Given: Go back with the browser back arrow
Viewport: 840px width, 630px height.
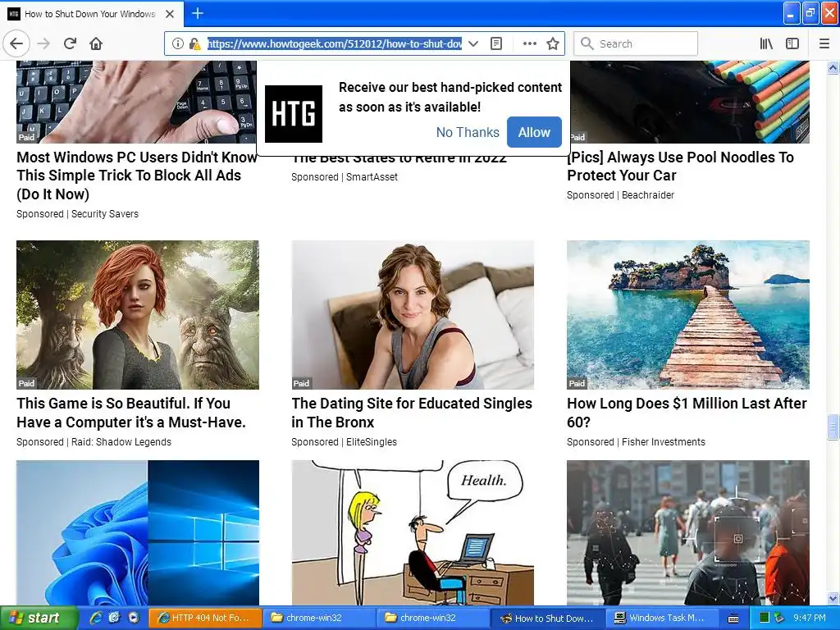Looking at the screenshot, I should click(16, 43).
